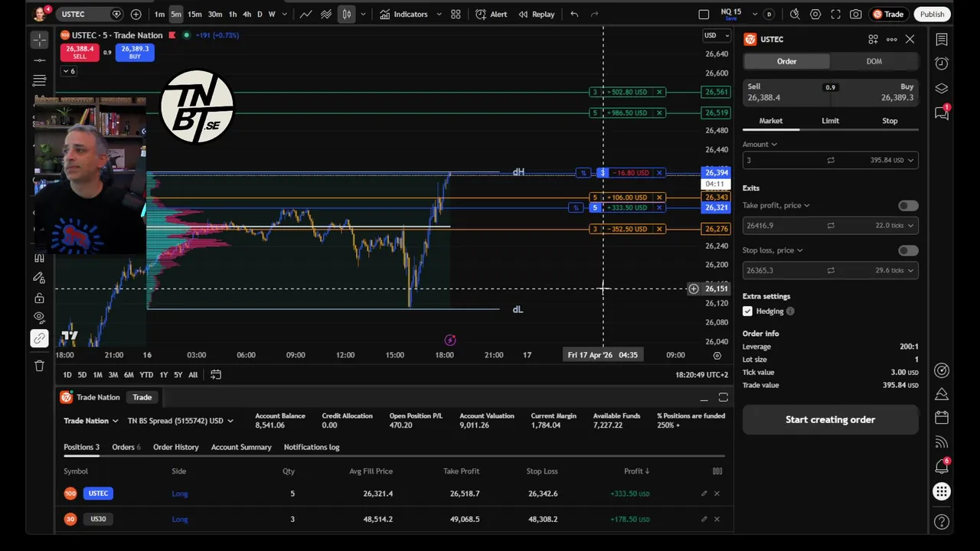The image size is (980, 551).
Task: Open the Order History tab
Action: coord(175,447)
